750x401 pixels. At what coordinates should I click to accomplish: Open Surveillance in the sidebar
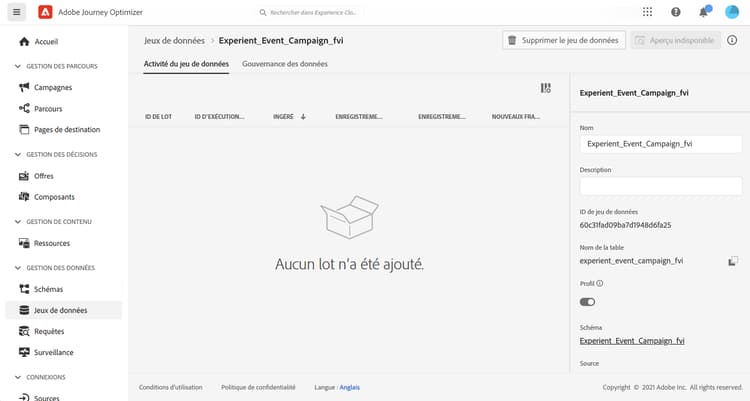[54, 352]
